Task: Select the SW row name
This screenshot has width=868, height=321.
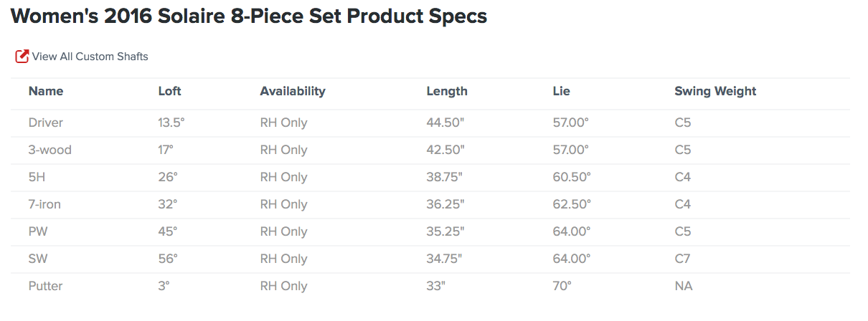Action: 38,259
